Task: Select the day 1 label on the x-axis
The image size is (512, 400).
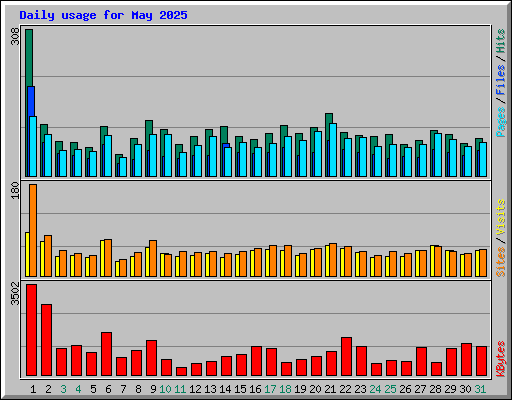Action: [33, 389]
